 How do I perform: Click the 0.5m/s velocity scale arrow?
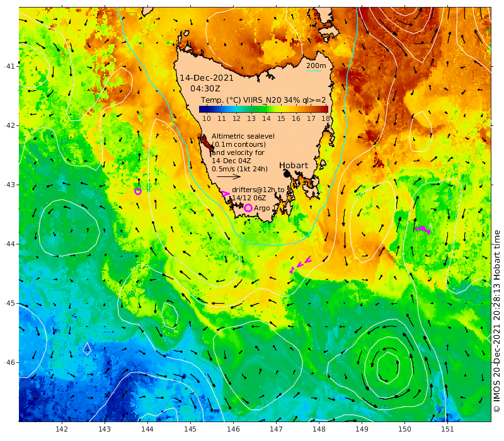[x=229, y=176]
